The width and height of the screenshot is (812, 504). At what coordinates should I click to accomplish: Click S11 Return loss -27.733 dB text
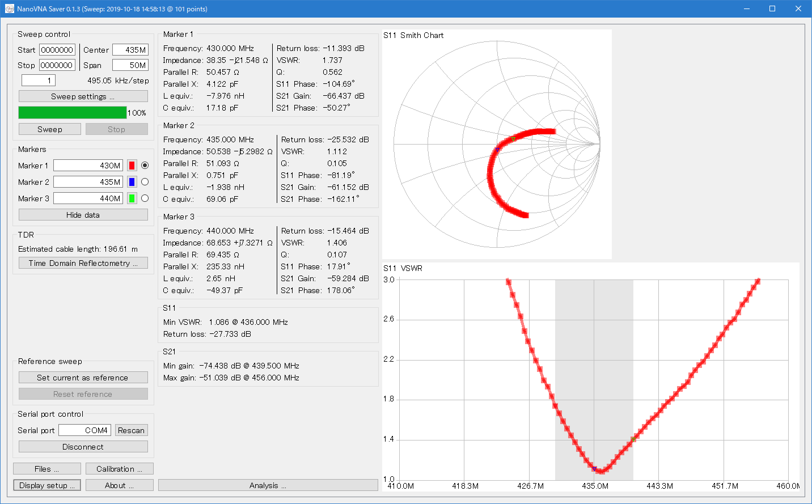[207, 334]
